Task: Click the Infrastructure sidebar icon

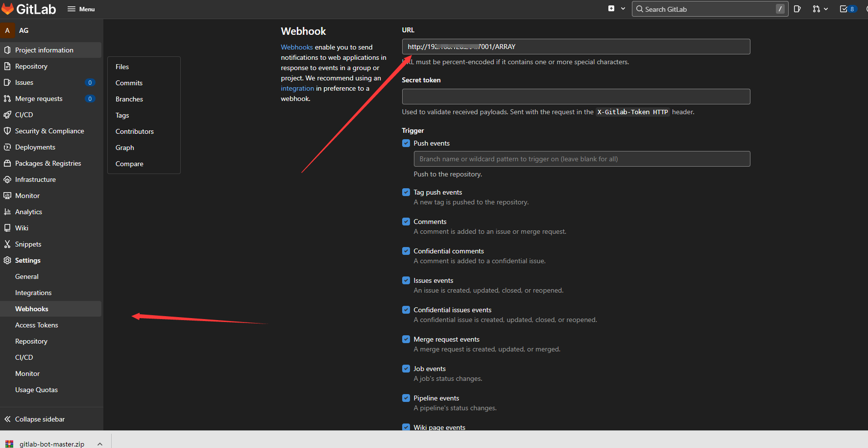Action: click(x=7, y=179)
